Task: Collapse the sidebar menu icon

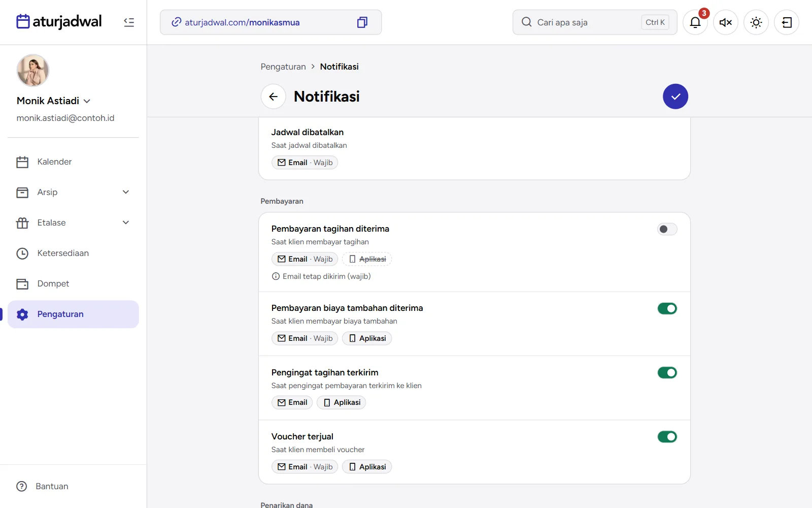Action: [129, 22]
